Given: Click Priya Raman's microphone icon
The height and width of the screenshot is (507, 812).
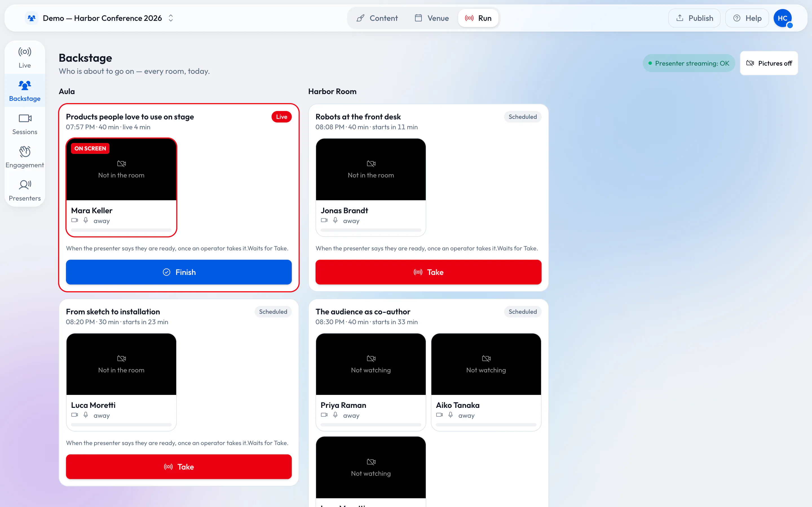Looking at the screenshot, I should pyautogui.click(x=335, y=415).
